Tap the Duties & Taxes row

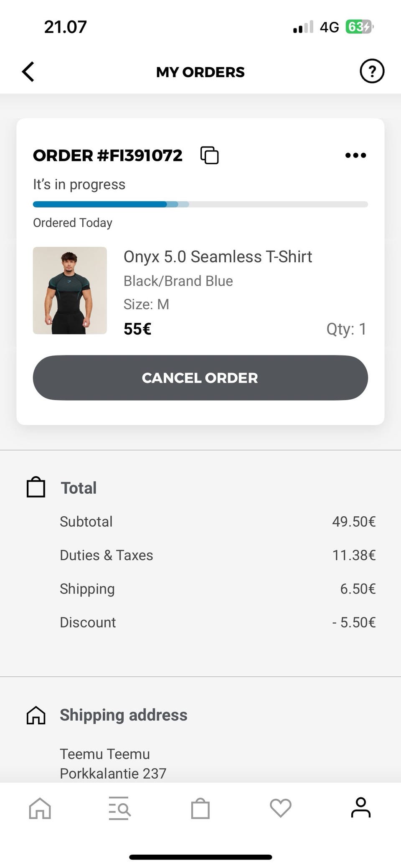(217, 555)
